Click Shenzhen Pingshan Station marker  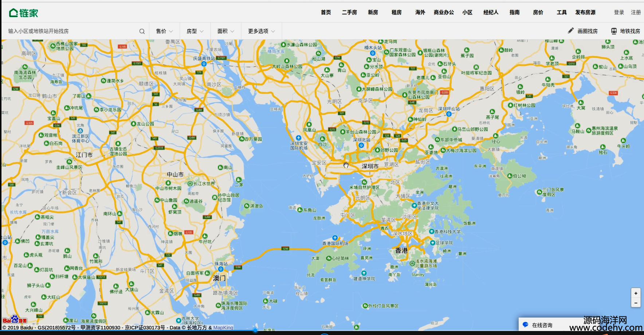click(x=449, y=114)
